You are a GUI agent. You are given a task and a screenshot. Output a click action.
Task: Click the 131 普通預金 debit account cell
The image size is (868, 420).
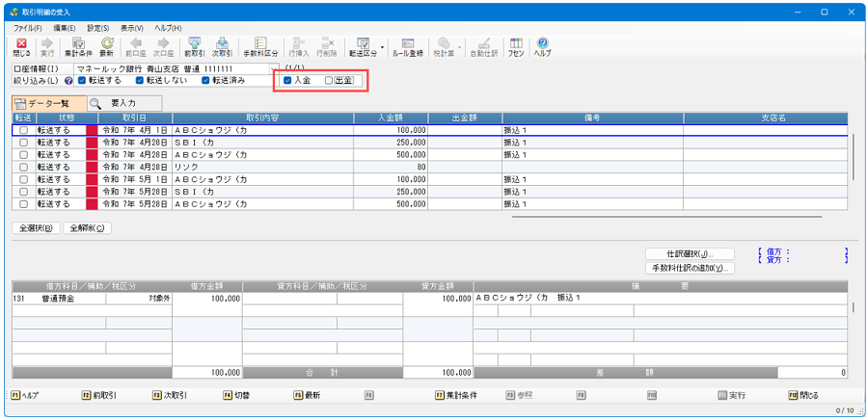click(x=59, y=299)
